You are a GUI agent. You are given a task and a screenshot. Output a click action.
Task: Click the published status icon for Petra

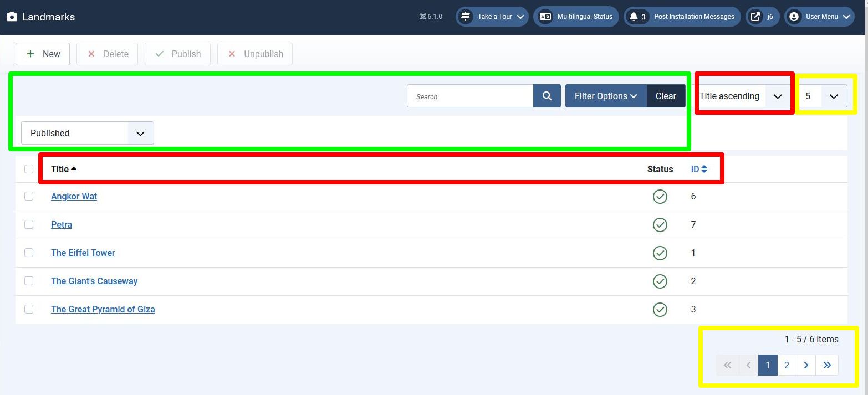coord(660,225)
